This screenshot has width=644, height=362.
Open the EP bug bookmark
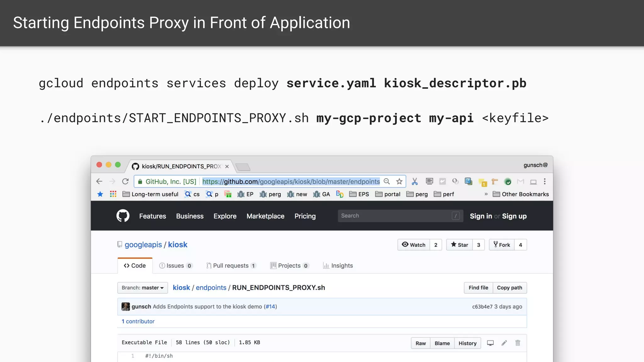[x=245, y=194]
